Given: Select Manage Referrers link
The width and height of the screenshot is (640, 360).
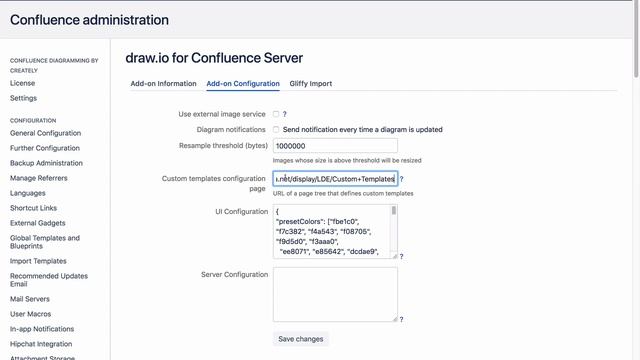Looking at the screenshot, I should 39,178.
